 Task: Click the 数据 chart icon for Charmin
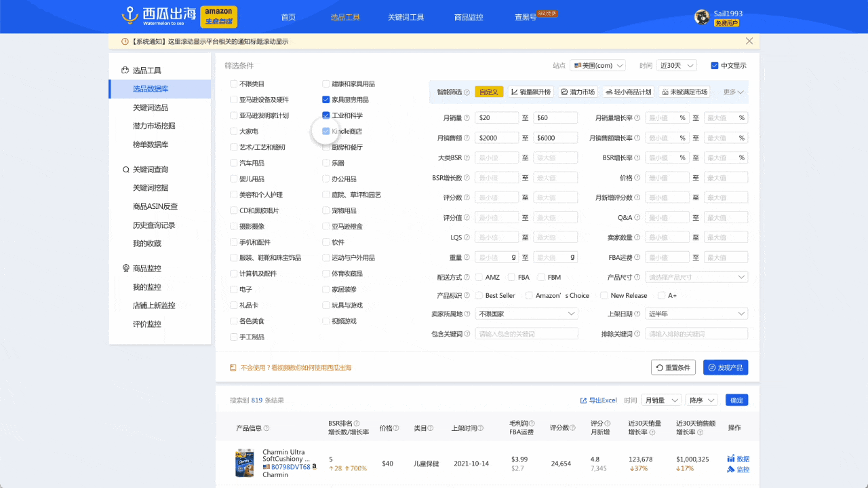(x=730, y=459)
